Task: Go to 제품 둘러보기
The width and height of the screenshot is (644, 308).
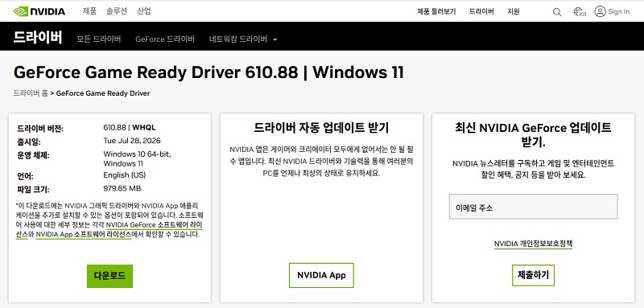Action: (x=436, y=11)
